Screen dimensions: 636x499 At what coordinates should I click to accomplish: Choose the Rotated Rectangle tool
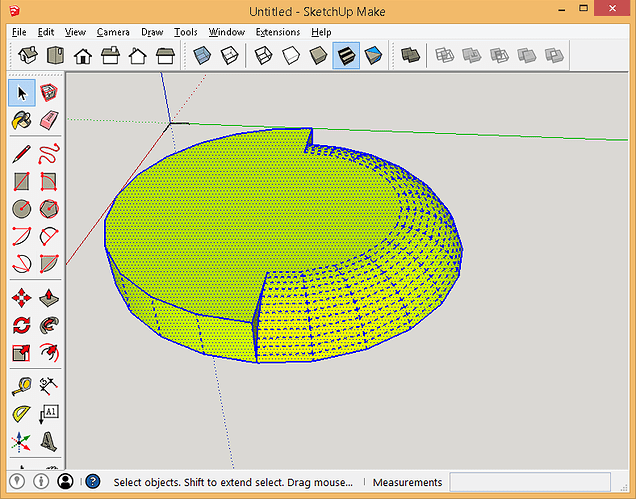click(x=49, y=182)
